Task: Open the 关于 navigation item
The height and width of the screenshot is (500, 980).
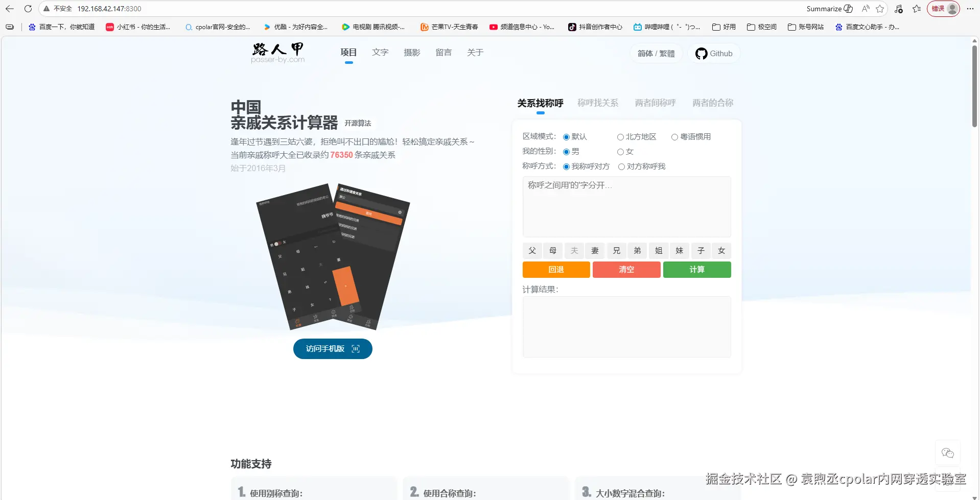Action: 475,53
